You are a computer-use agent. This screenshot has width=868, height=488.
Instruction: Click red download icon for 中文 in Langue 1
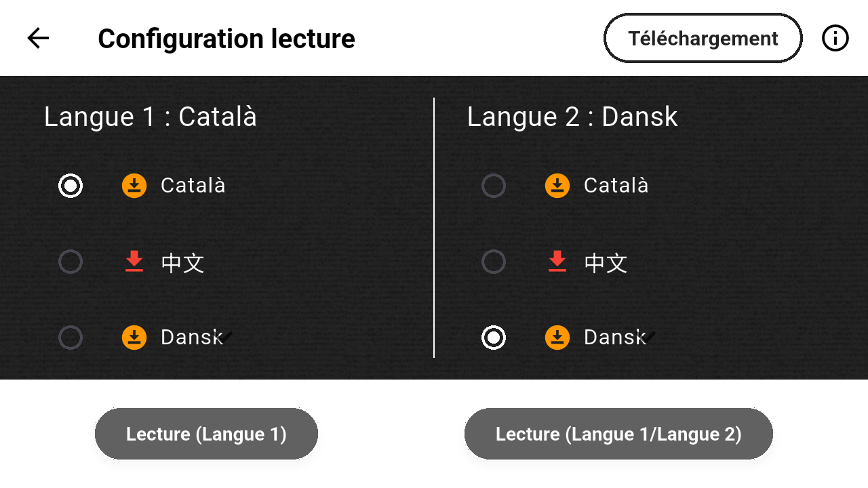coord(134,262)
